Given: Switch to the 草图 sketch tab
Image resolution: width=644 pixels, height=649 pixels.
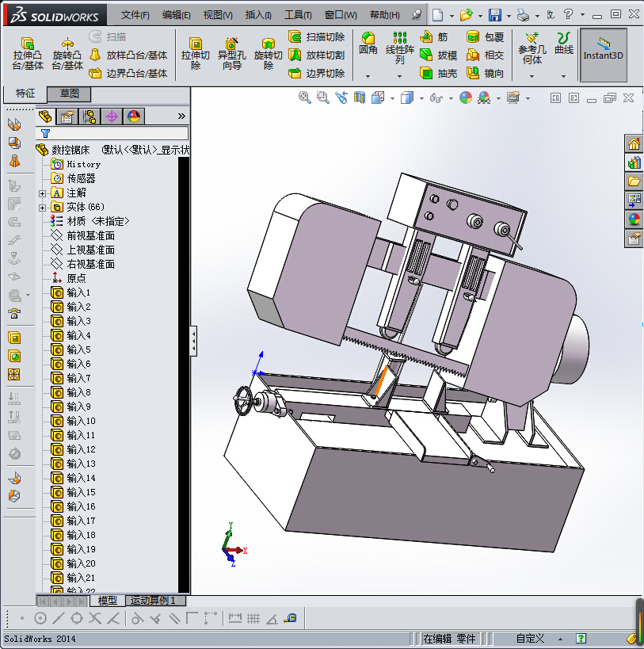Looking at the screenshot, I should coord(69,94).
